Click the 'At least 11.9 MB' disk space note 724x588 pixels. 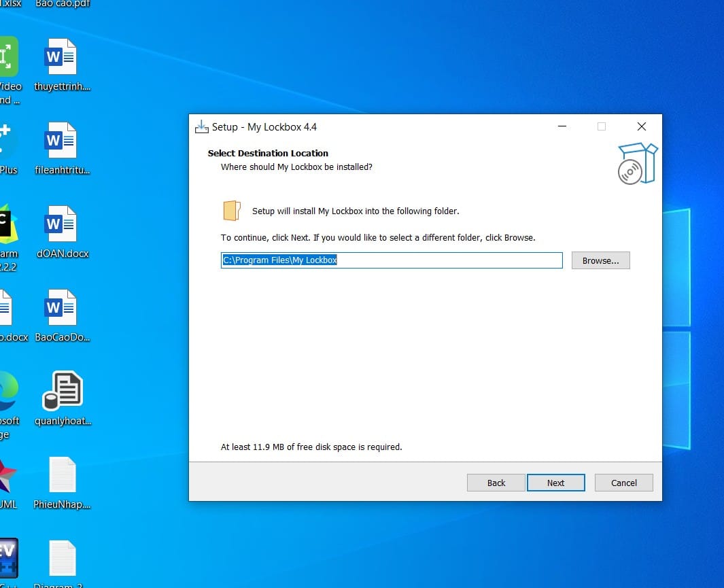pyautogui.click(x=311, y=447)
